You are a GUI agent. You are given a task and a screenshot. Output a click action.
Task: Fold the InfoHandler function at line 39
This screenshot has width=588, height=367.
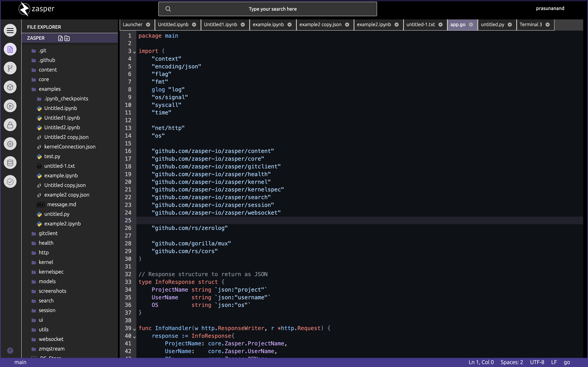[x=134, y=329]
